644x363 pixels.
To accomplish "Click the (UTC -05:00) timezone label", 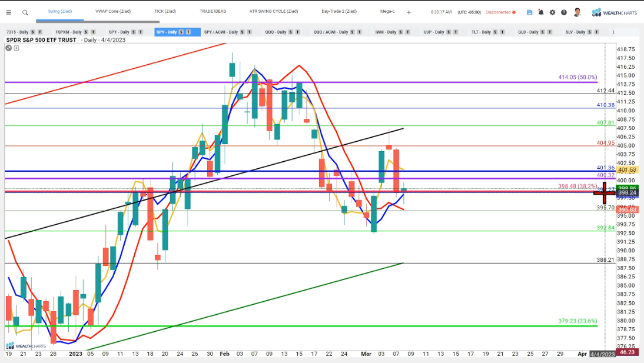I will pyautogui.click(x=469, y=12).
